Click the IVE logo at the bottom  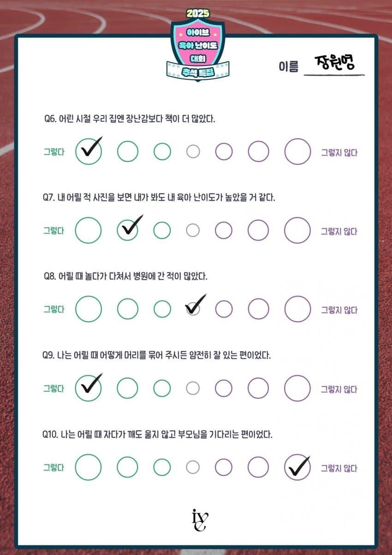tap(199, 520)
